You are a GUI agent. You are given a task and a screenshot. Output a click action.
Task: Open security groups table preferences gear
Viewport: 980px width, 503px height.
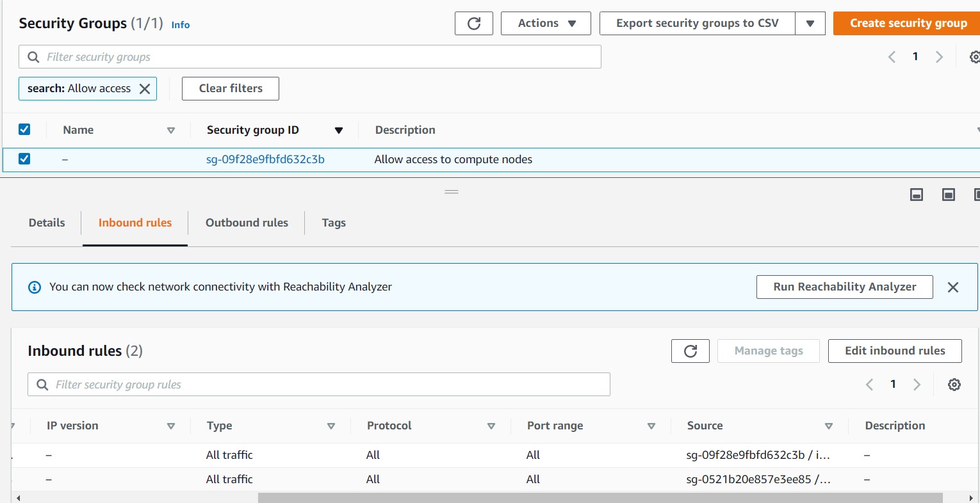[974, 57]
